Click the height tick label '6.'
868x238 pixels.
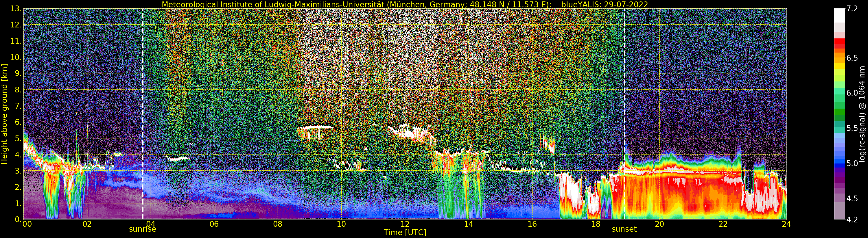[x=18, y=122]
